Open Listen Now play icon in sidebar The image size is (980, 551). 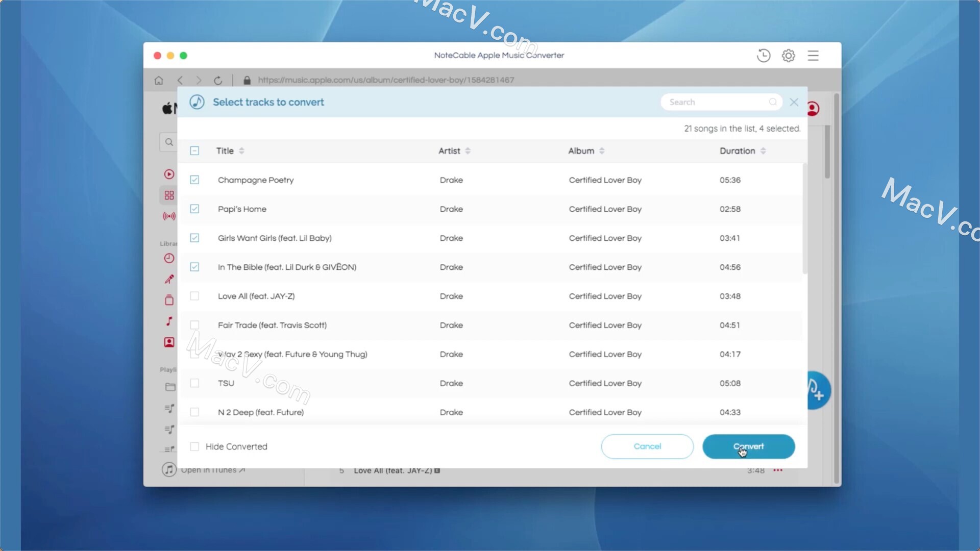coord(169,174)
